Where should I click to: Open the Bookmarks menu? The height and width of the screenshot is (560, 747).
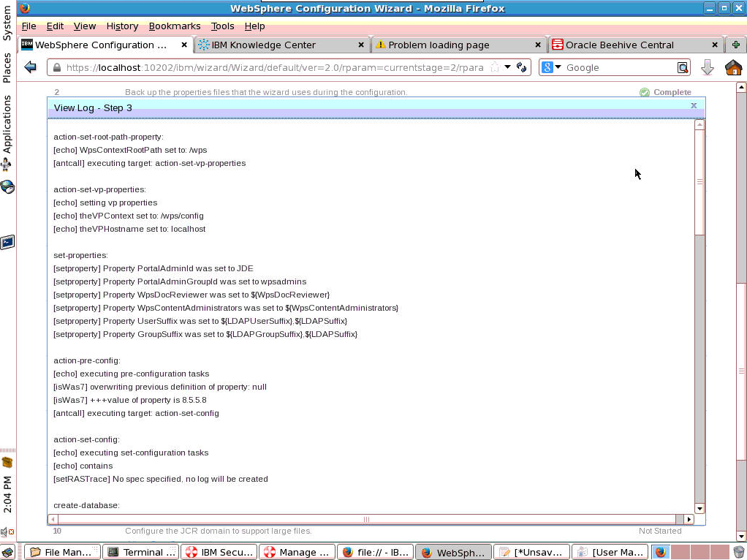(175, 26)
